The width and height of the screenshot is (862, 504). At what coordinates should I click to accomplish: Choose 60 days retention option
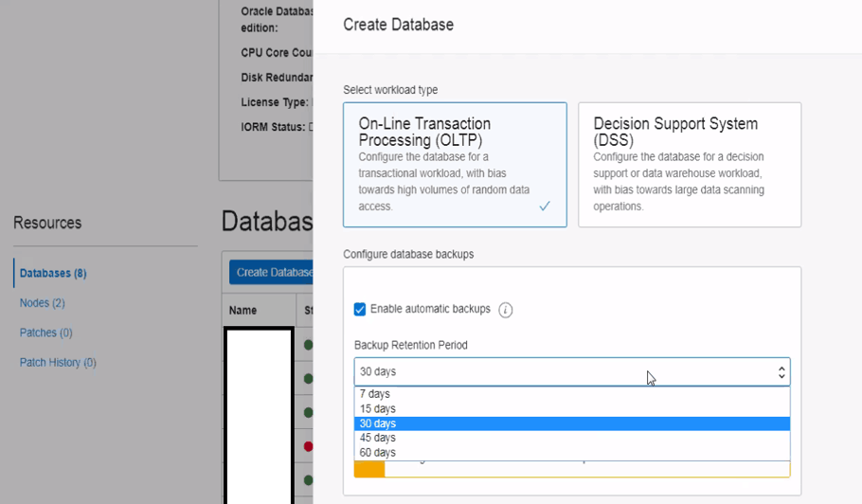click(x=572, y=452)
